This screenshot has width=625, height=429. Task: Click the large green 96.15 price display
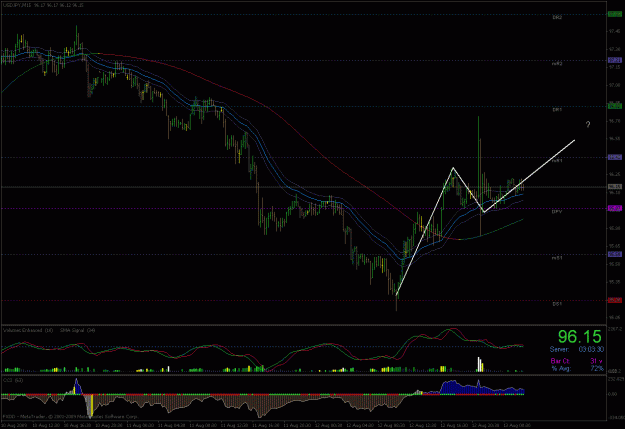coord(579,337)
